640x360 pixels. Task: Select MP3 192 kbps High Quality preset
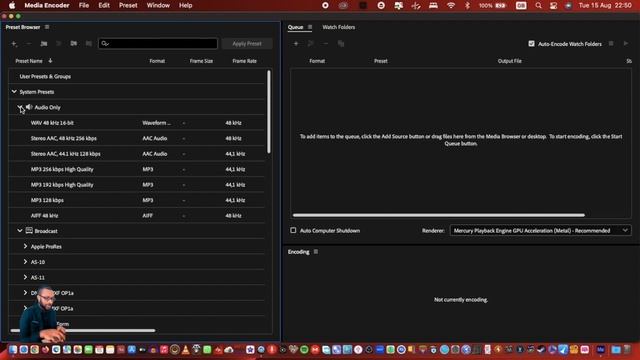[x=137, y=185]
